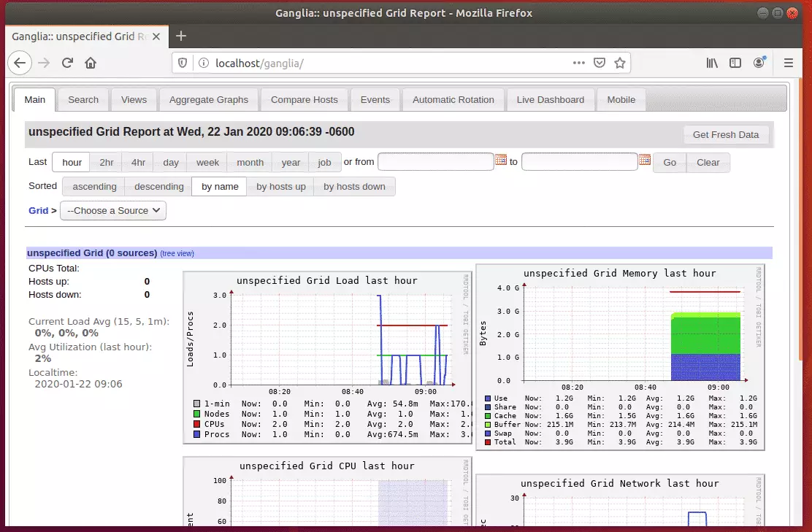The image size is (812, 532).
Task: Sort sources by name
Action: pos(220,187)
